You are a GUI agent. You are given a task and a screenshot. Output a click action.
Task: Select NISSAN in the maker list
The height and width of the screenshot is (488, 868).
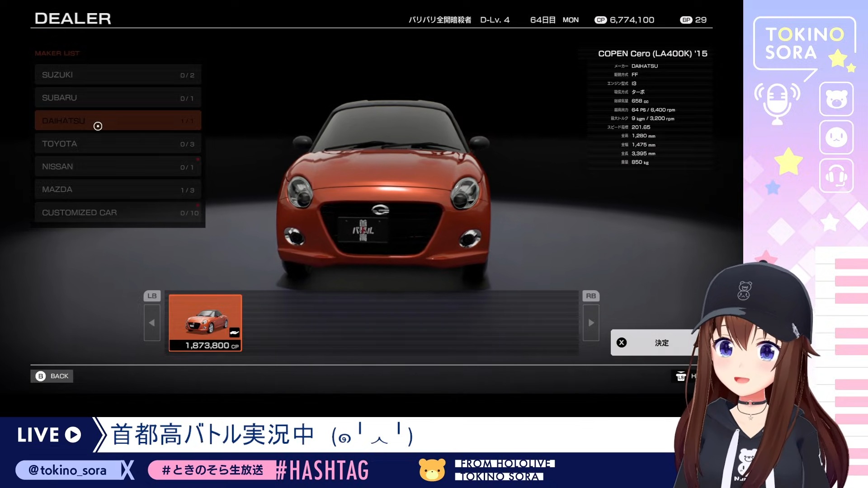click(x=118, y=167)
